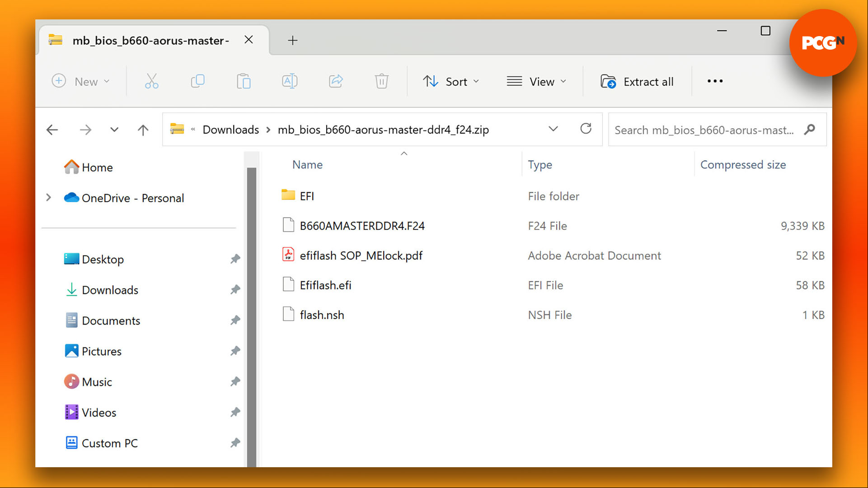The height and width of the screenshot is (488, 868).
Task: Click Extract all button
Action: (637, 81)
